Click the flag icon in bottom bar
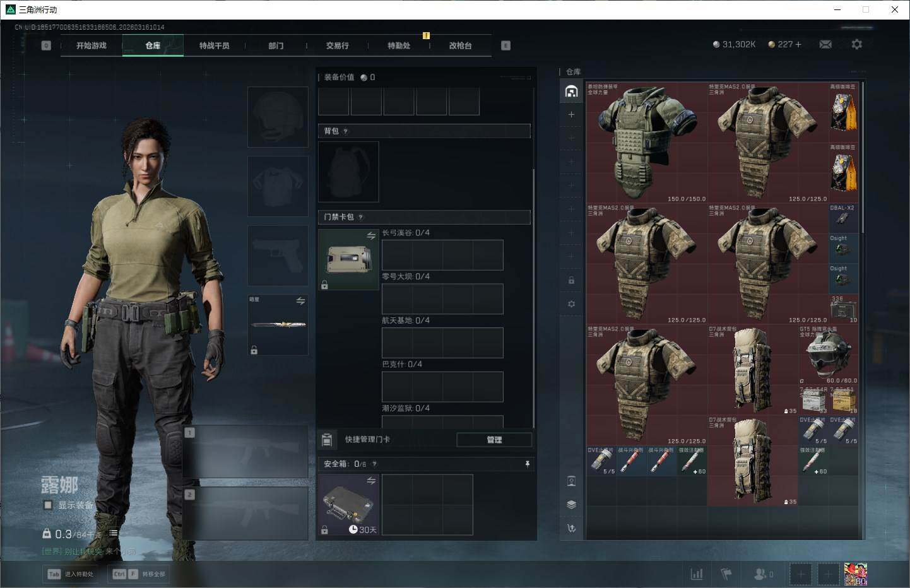This screenshot has height=588, width=910. 726,574
